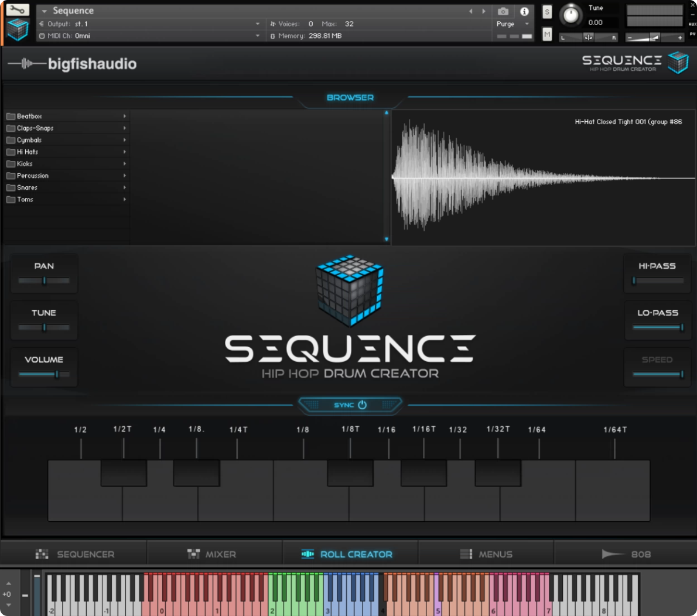
Task: Adjust the HI-PASS slider
Action: (658, 280)
